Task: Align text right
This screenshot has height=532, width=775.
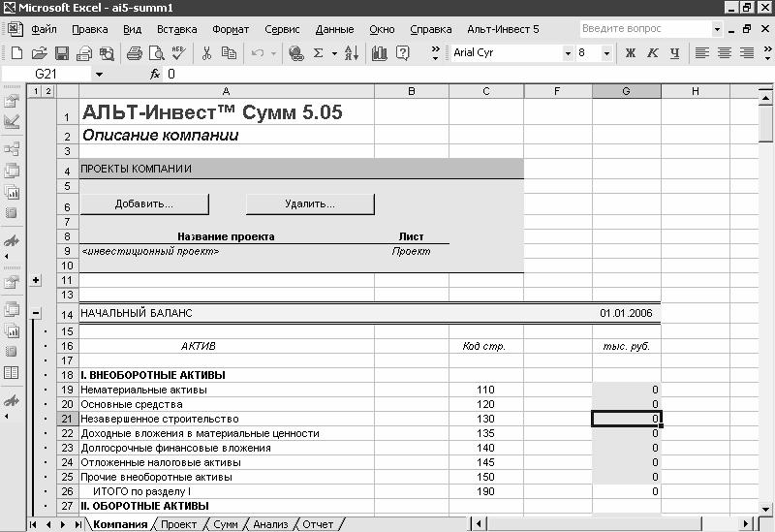Action: 746,53
